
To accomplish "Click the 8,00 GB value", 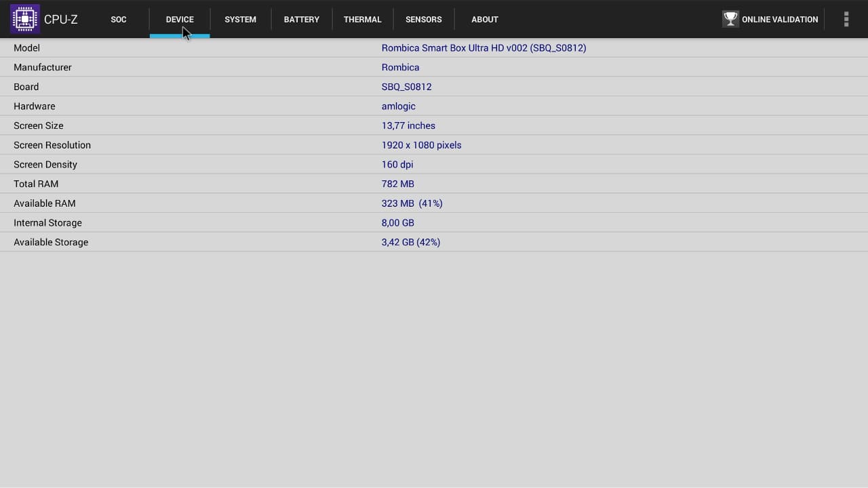I will (x=398, y=223).
